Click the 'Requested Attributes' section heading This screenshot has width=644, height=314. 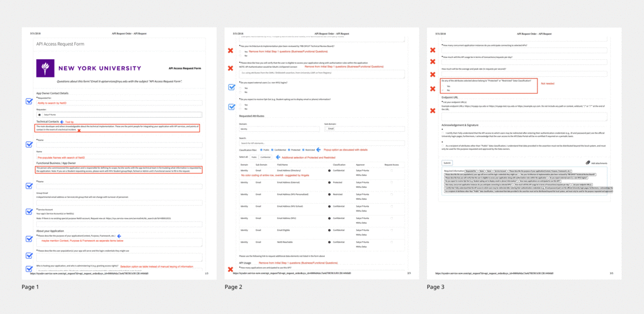pos(252,117)
